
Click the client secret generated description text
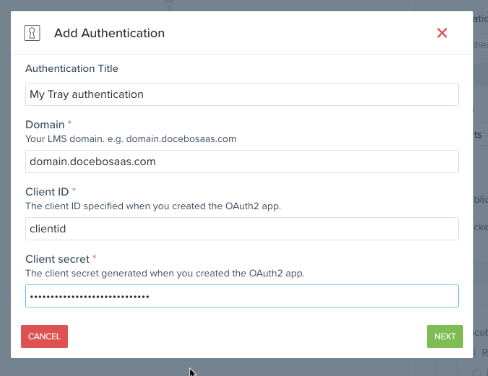click(165, 273)
